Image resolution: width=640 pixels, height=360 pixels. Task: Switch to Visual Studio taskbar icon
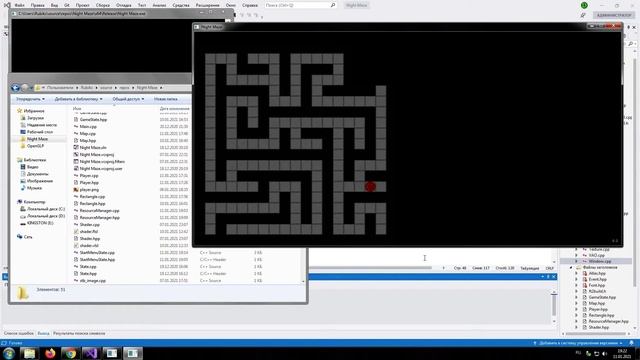(91, 353)
